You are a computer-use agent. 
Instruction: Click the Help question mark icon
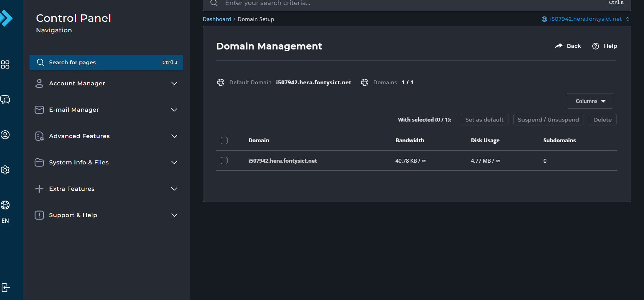(x=596, y=46)
